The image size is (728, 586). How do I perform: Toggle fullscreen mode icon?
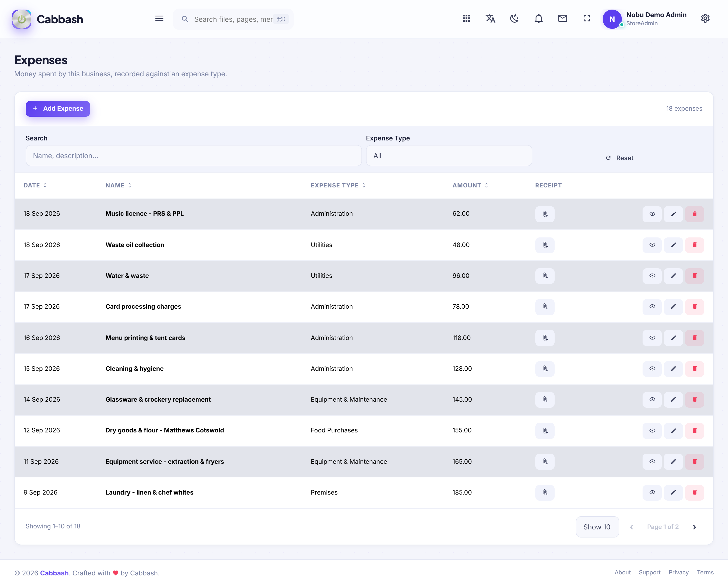tap(587, 19)
